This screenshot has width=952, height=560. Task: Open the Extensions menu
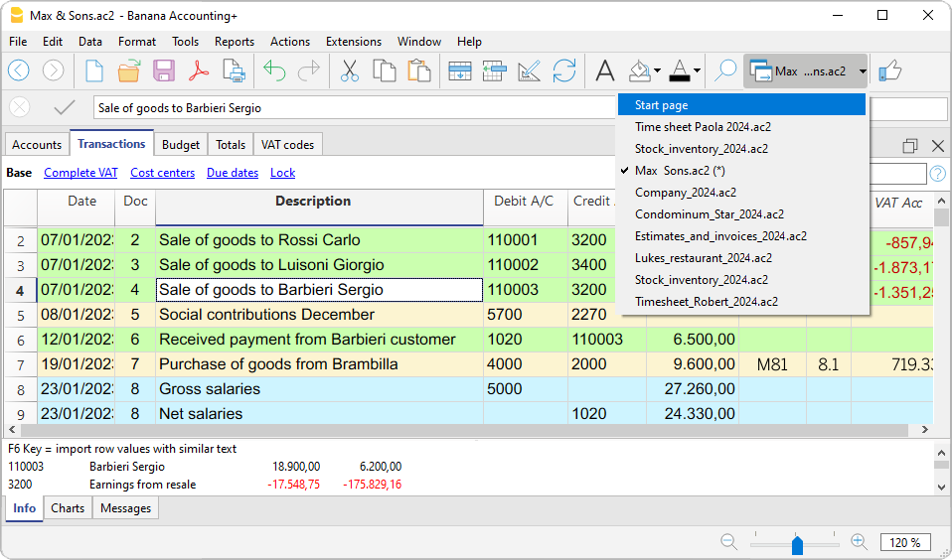354,42
